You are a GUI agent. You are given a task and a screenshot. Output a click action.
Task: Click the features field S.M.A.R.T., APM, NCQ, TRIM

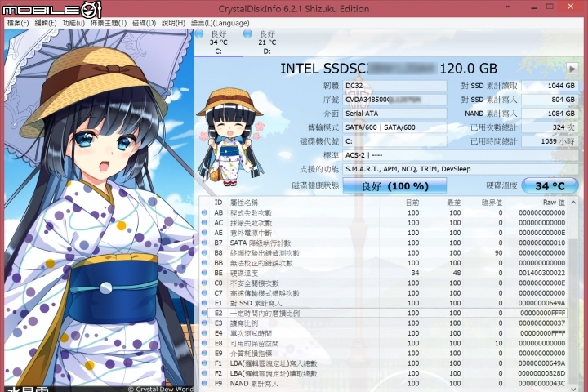tap(461, 169)
